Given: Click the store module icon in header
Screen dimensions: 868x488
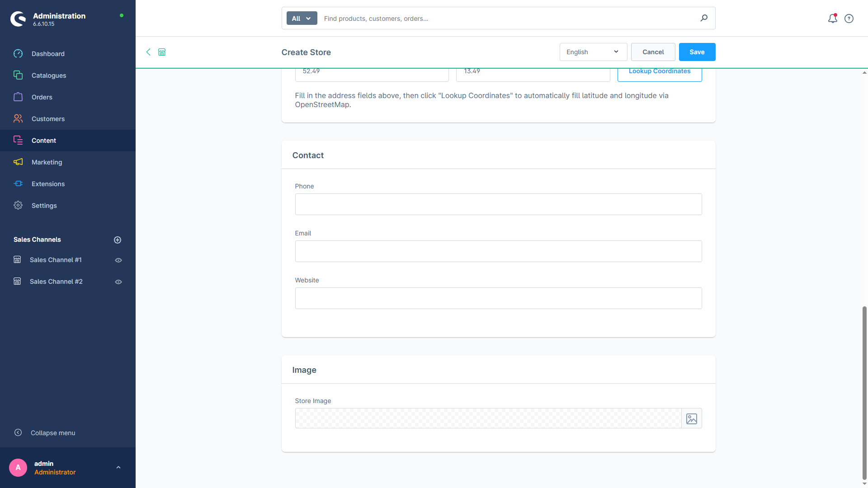Looking at the screenshot, I should click(162, 52).
